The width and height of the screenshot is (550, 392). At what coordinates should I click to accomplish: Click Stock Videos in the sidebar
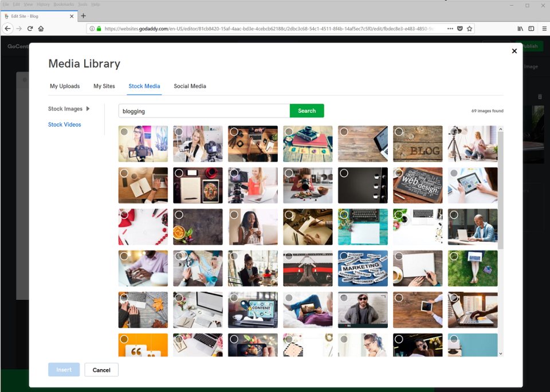click(x=64, y=124)
